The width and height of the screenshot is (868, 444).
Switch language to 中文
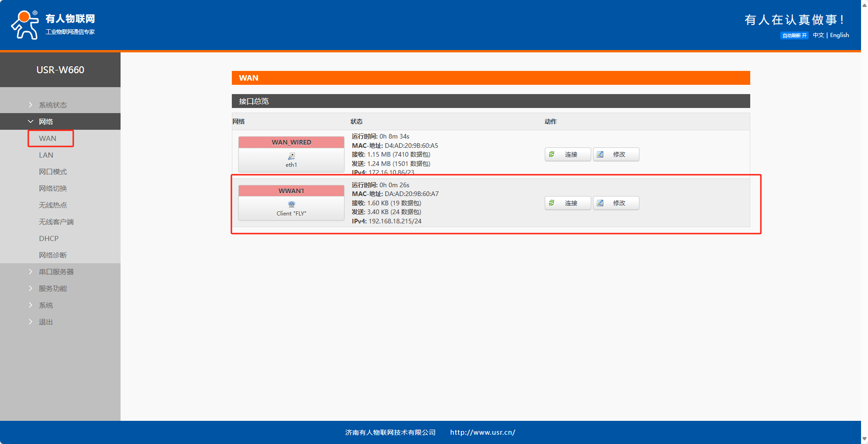coord(818,35)
